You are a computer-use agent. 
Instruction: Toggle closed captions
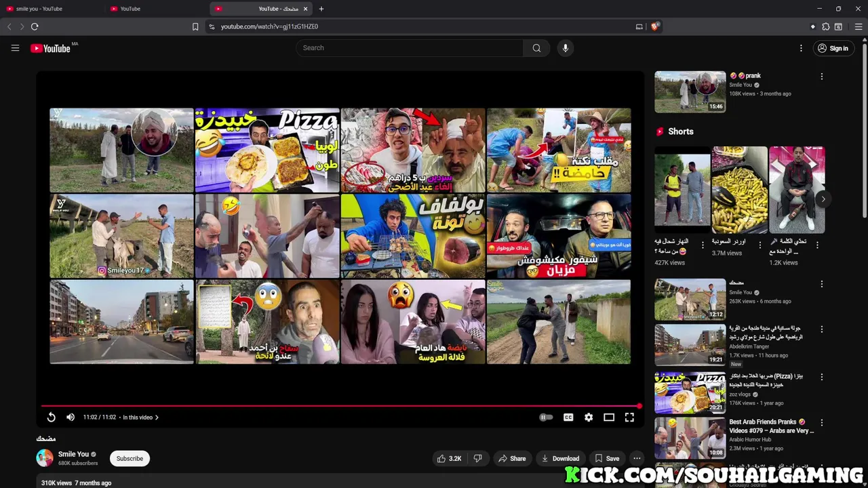click(x=568, y=418)
